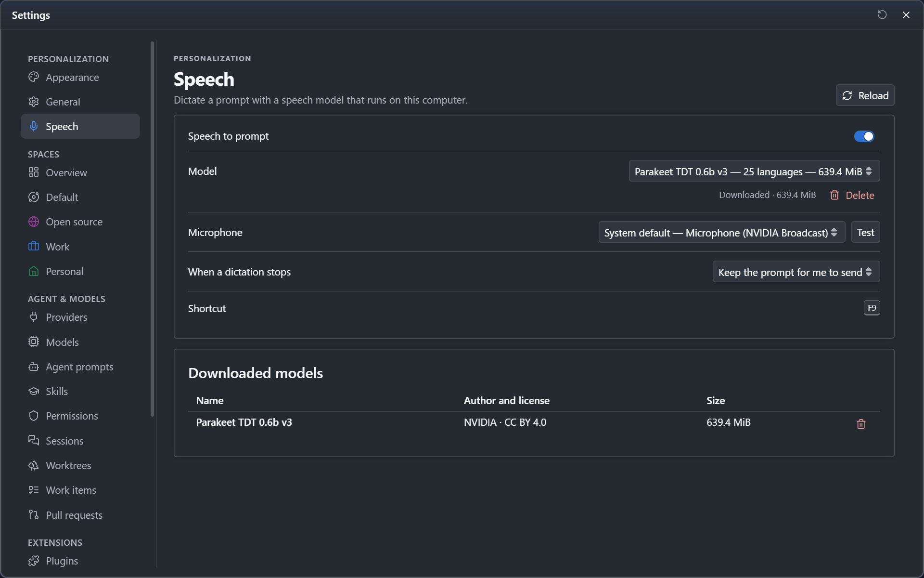The height and width of the screenshot is (578, 924).
Task: Click the Personal home icon
Action: pos(34,271)
